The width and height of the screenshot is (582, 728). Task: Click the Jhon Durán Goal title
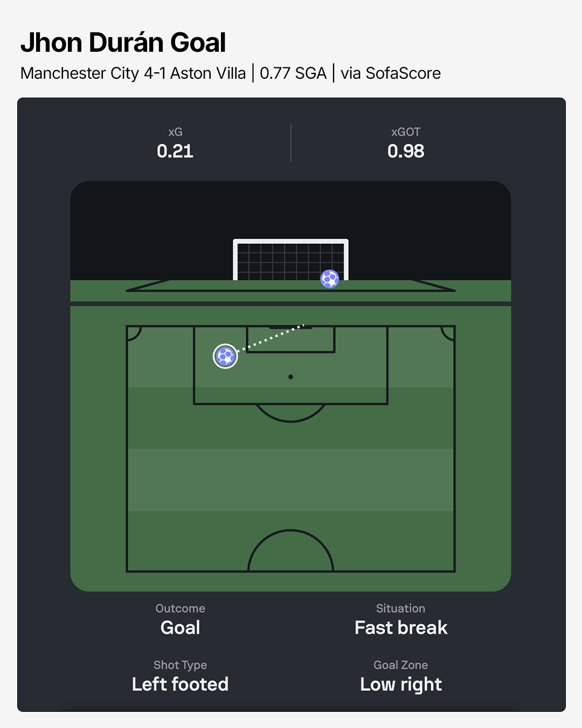(123, 43)
